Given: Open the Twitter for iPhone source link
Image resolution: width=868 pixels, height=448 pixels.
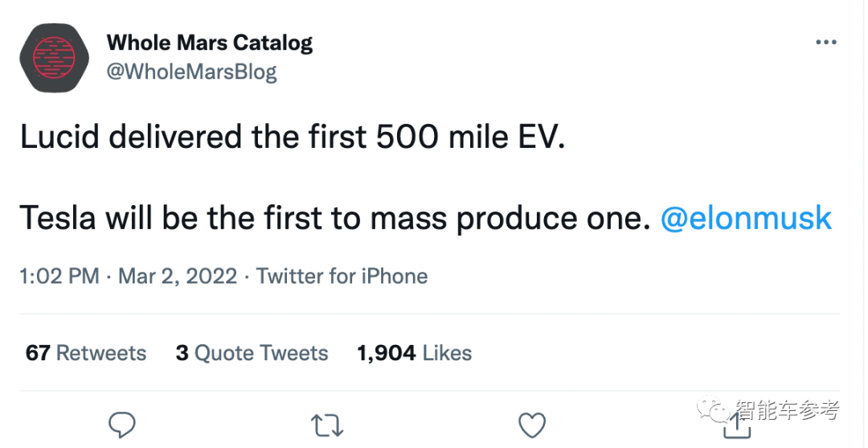Looking at the screenshot, I should click(x=342, y=276).
